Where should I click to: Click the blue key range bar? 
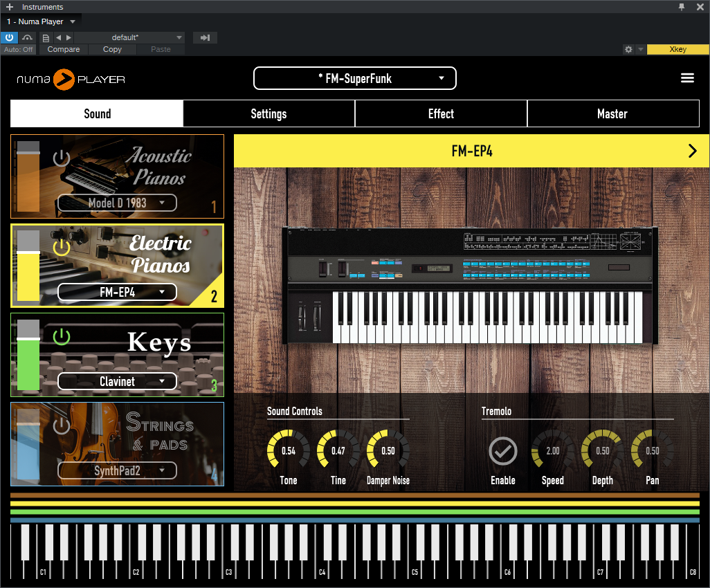tap(355, 521)
